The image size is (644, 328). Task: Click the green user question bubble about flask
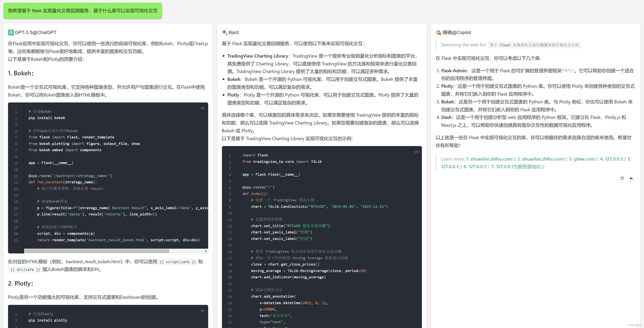click(x=83, y=11)
